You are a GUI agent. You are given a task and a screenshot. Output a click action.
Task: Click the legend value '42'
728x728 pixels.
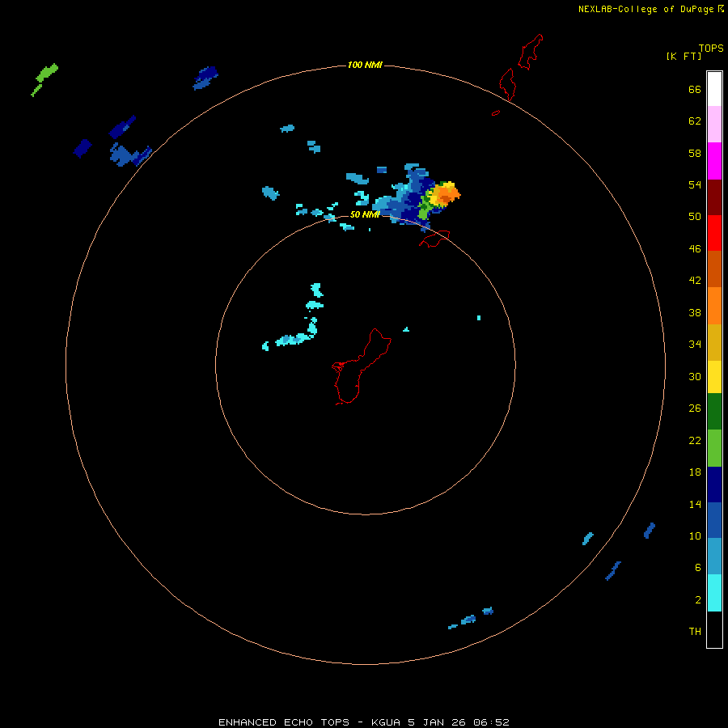coord(695,281)
